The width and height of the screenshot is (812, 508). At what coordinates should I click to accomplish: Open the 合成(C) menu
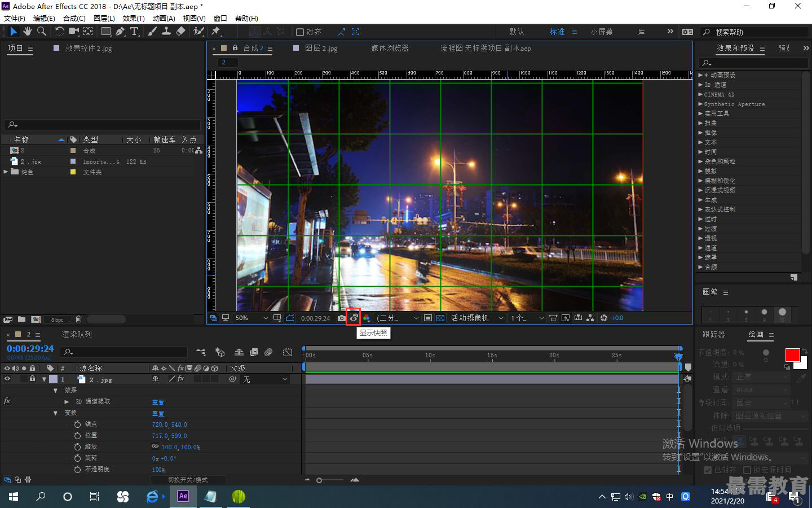[x=74, y=18]
